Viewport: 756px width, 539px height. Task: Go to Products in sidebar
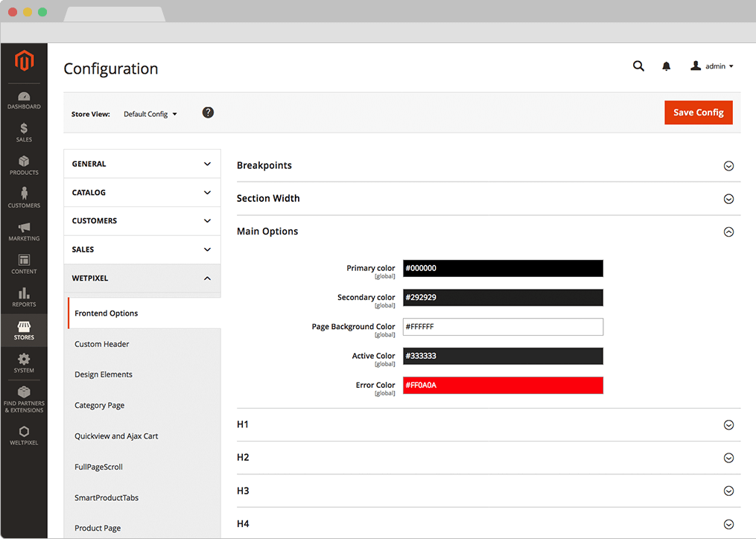point(24,165)
